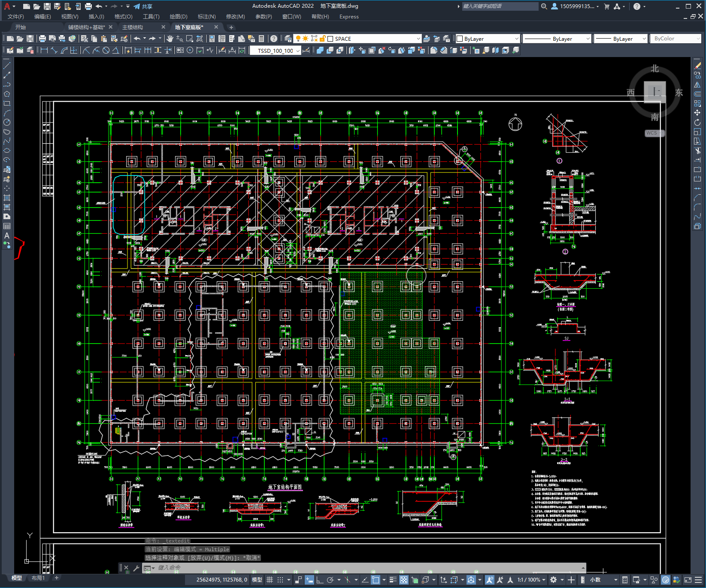Click the Undo arrow in the quick access toolbar

(x=99, y=6)
